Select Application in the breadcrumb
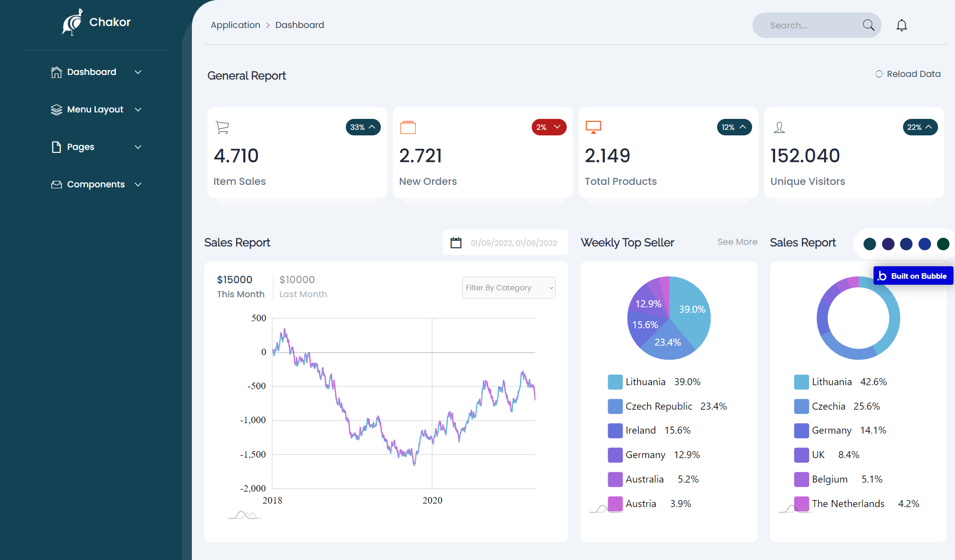This screenshot has width=955, height=560. (235, 24)
